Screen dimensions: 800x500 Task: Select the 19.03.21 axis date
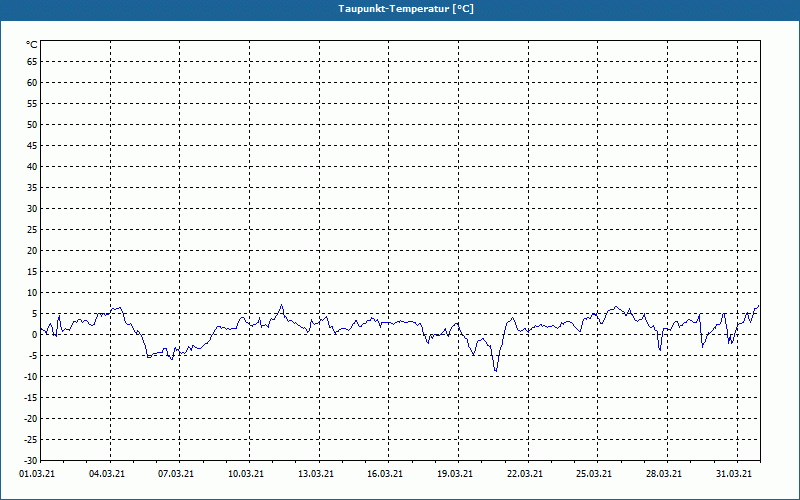[x=455, y=474]
